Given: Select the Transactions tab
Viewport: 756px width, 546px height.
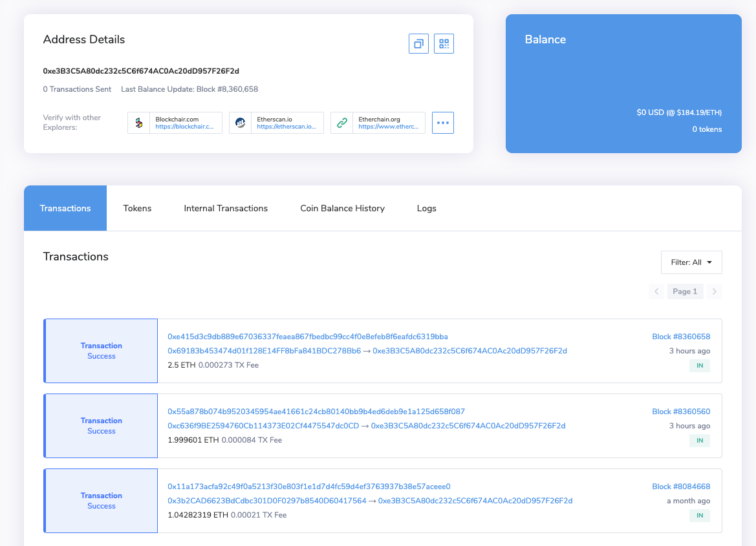Looking at the screenshot, I should pyautogui.click(x=65, y=208).
